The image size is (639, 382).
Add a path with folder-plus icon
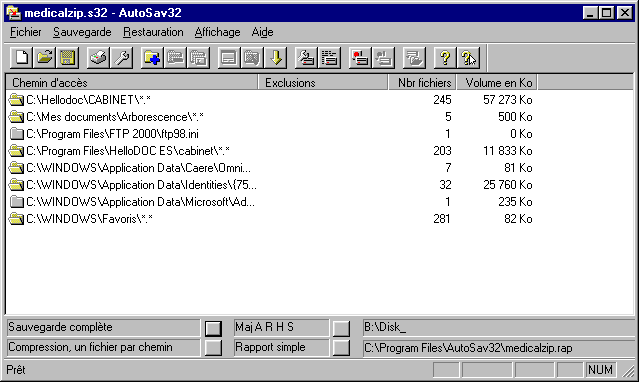152,57
